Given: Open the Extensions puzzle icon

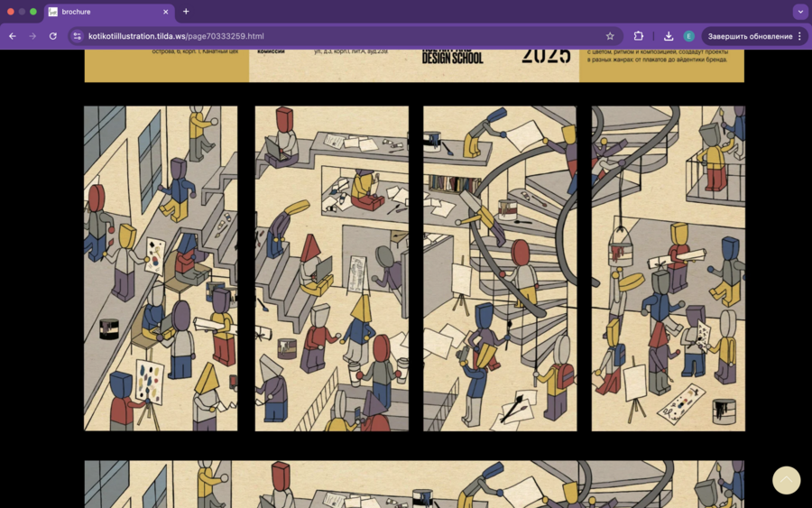Looking at the screenshot, I should click(639, 36).
